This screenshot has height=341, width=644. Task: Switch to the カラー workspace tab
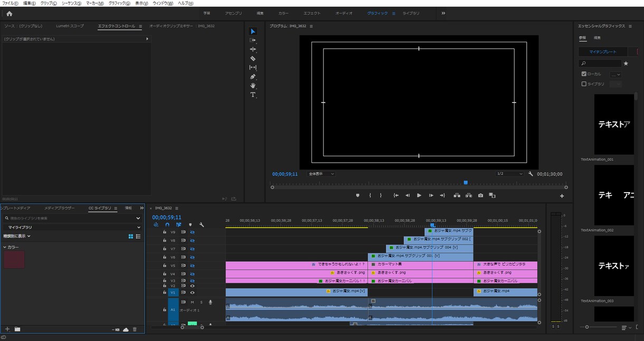(x=283, y=13)
